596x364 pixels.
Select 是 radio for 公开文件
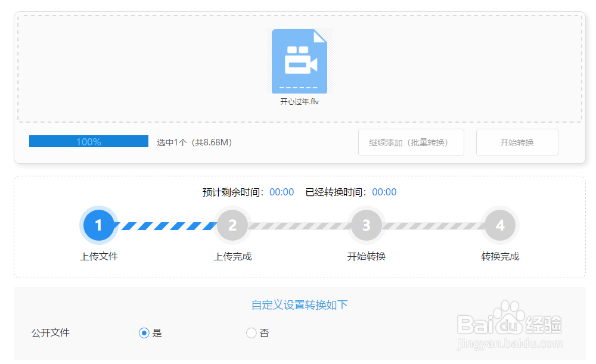[144, 333]
